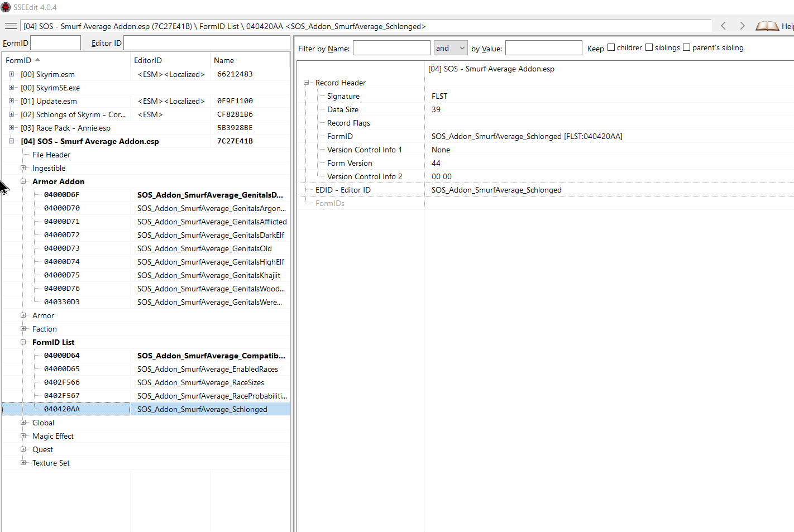Expand the Armor group

[x=23, y=315]
